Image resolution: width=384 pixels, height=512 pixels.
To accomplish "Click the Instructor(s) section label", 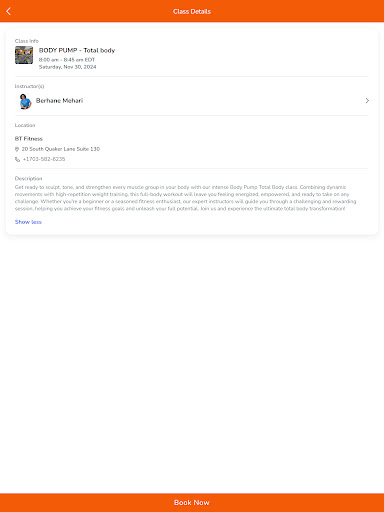I will pos(29,86).
